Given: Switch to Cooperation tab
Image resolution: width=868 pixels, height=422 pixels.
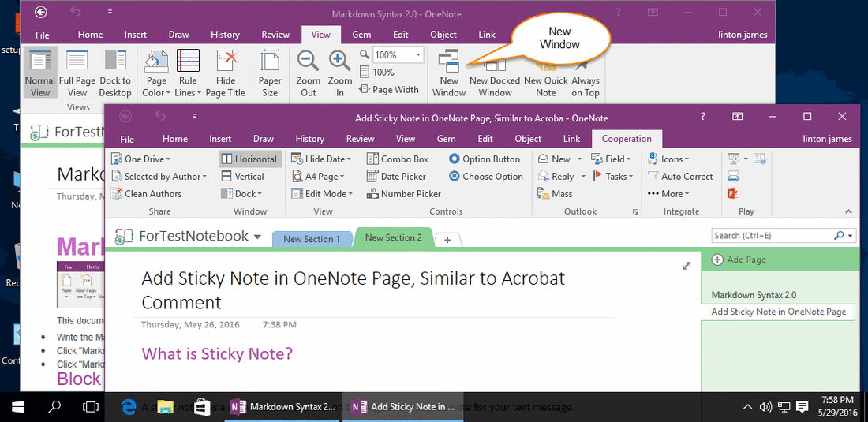Looking at the screenshot, I should pos(627,139).
